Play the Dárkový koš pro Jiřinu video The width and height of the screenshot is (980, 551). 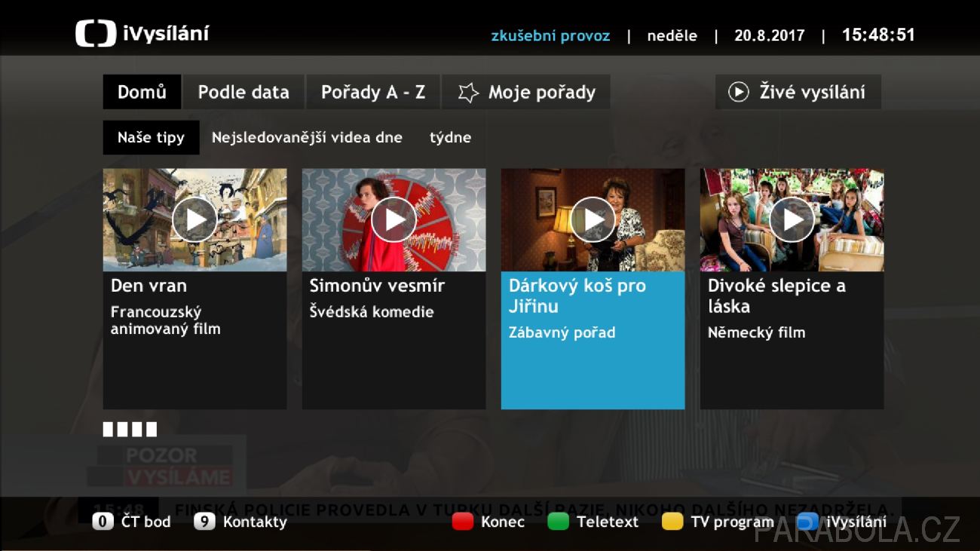(593, 219)
